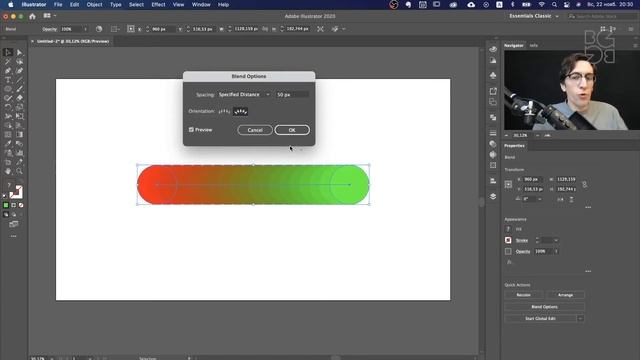Click the Fill swatch in Appearance panel

tap(508, 229)
